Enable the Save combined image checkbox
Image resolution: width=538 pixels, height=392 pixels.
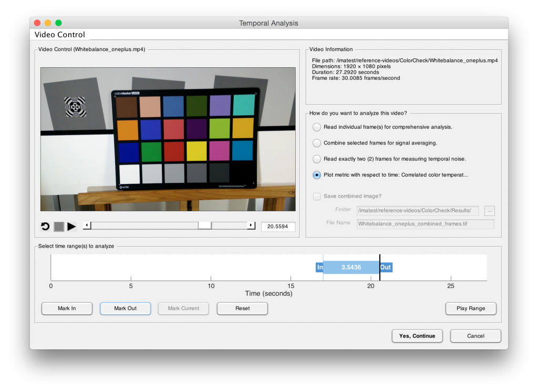pyautogui.click(x=317, y=196)
